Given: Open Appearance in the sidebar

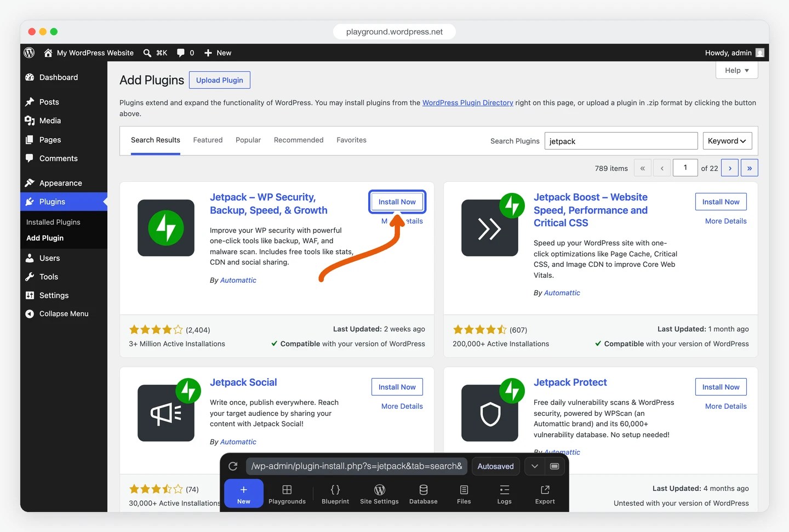Looking at the screenshot, I should (64, 183).
